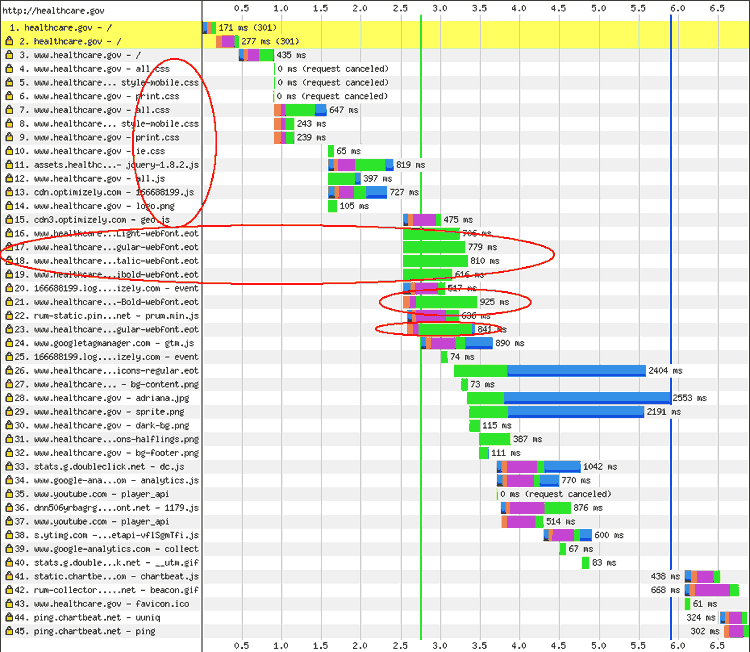Click lock icon beside row 34 analytics.js
The image size is (750, 652).
point(9,480)
